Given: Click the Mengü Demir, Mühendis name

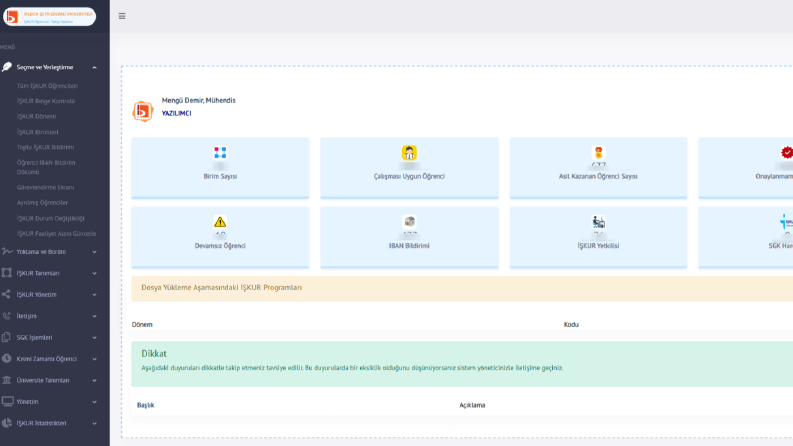Looking at the screenshot, I should pos(198,100).
